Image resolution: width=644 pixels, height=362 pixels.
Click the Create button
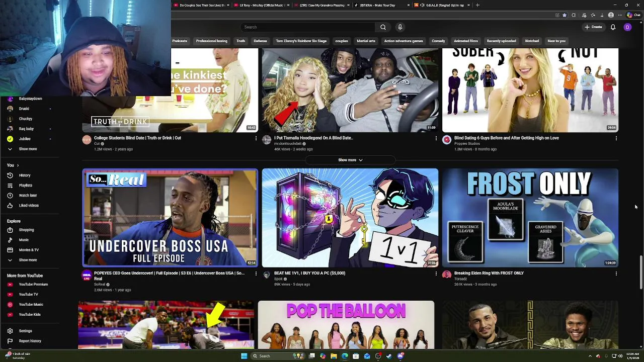(593, 27)
